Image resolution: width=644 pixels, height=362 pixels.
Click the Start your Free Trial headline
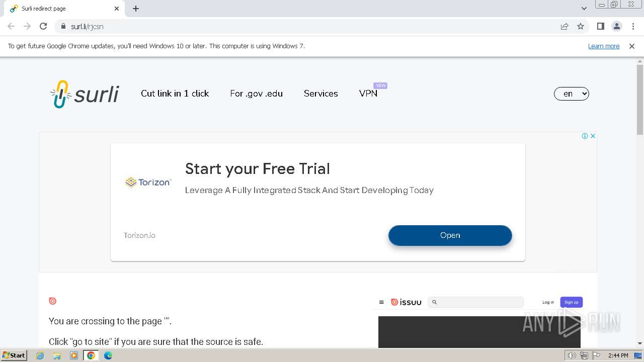258,169
